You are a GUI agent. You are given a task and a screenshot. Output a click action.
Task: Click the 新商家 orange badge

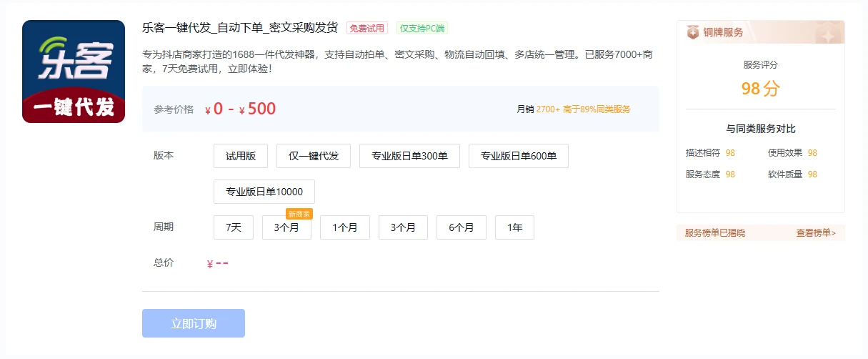pos(299,214)
